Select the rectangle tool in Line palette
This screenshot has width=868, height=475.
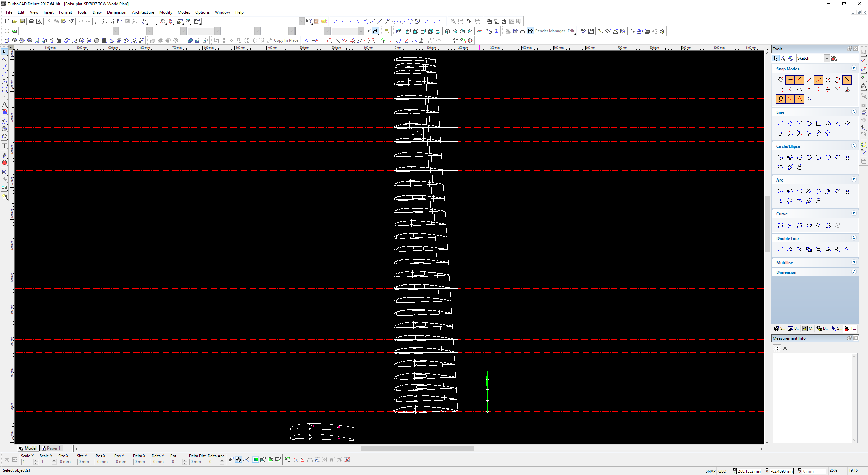(818, 123)
